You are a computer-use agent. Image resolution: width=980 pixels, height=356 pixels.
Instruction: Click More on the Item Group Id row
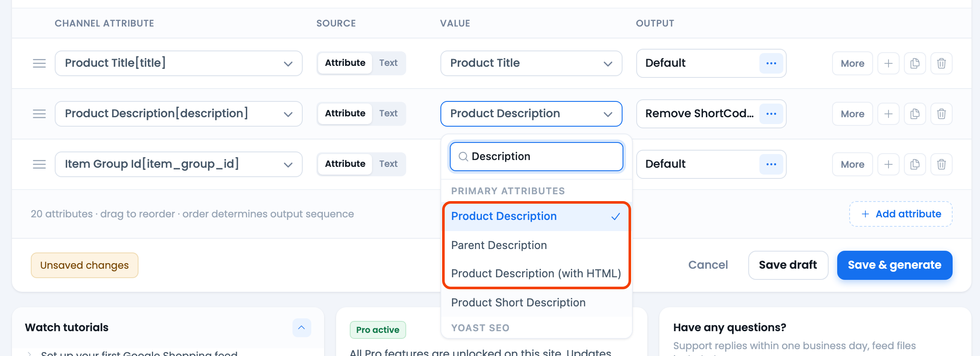click(853, 164)
